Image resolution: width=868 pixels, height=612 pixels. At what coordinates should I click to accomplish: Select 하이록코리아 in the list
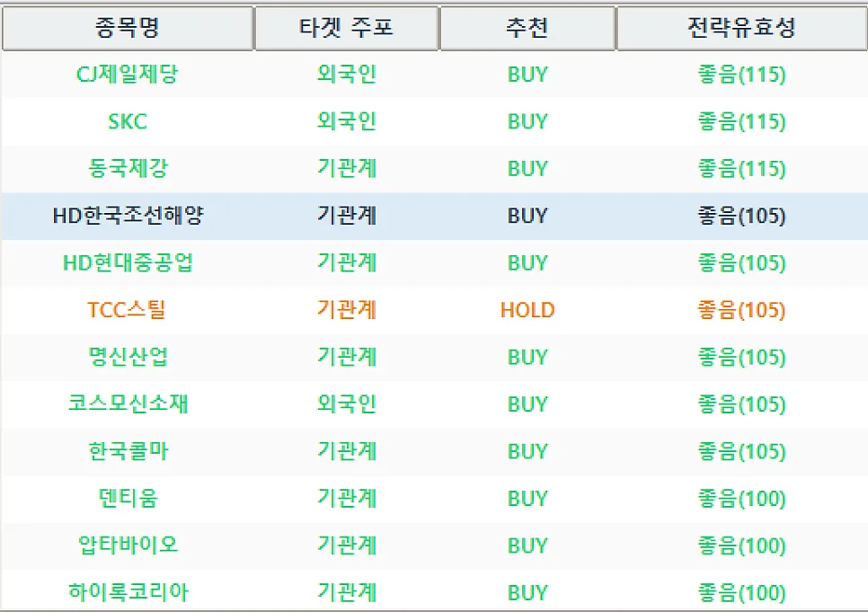[x=128, y=592]
